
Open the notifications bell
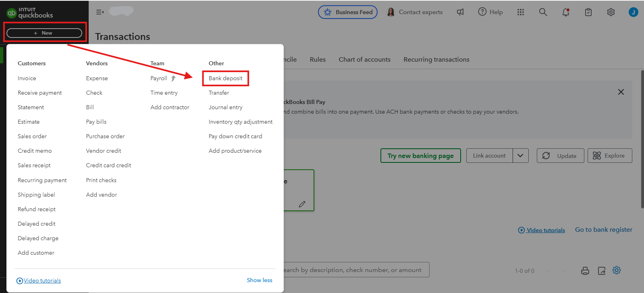point(566,12)
